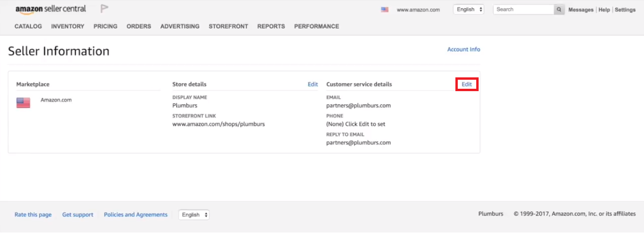Click the Amazon.com marketplace US flag
Screen dimensions: 644x234
point(23,103)
